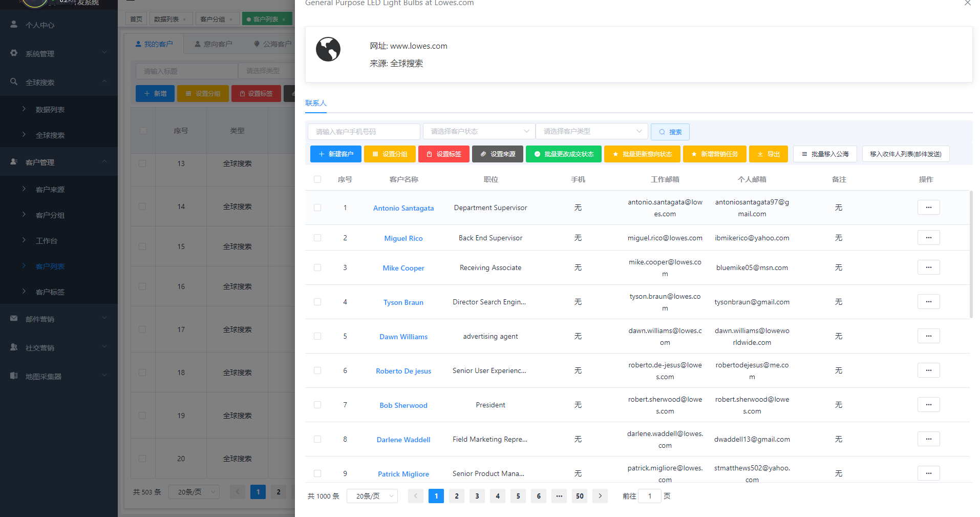Click the 导出 export button
980x517 pixels.
click(769, 154)
